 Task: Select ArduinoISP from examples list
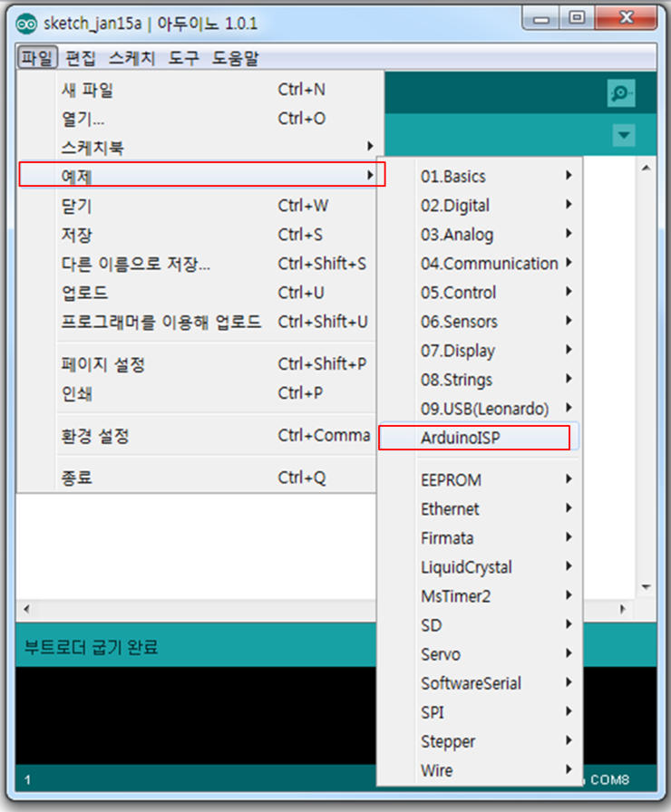[x=474, y=438]
